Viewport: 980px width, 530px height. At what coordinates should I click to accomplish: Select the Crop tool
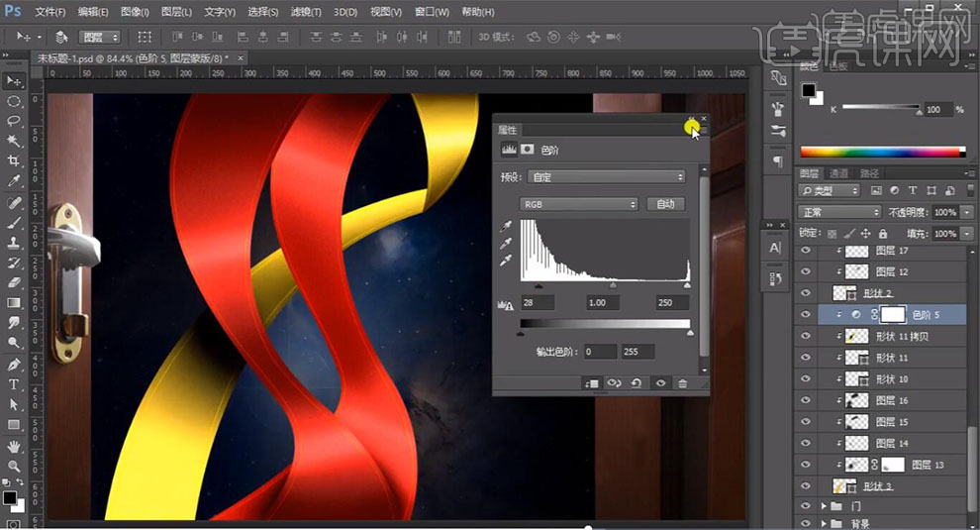click(x=14, y=161)
